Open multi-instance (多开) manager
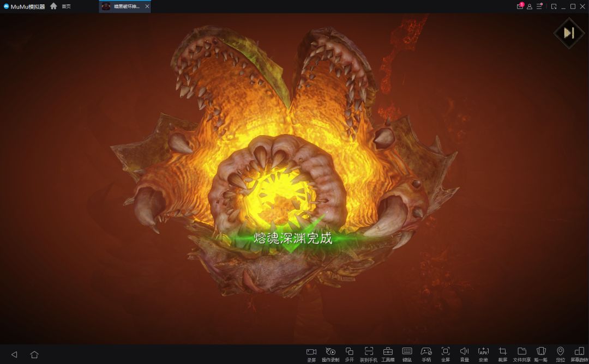This screenshot has width=589, height=364. [350, 354]
